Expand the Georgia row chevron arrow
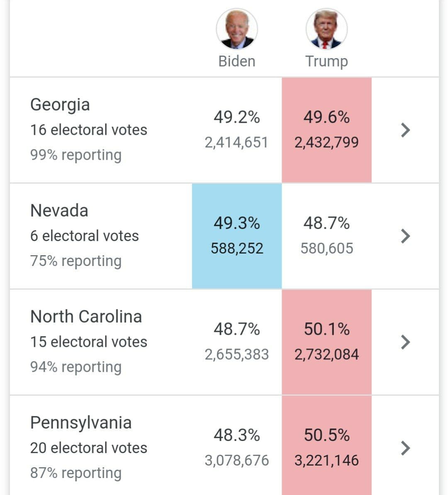This screenshot has width=448, height=495. [405, 130]
